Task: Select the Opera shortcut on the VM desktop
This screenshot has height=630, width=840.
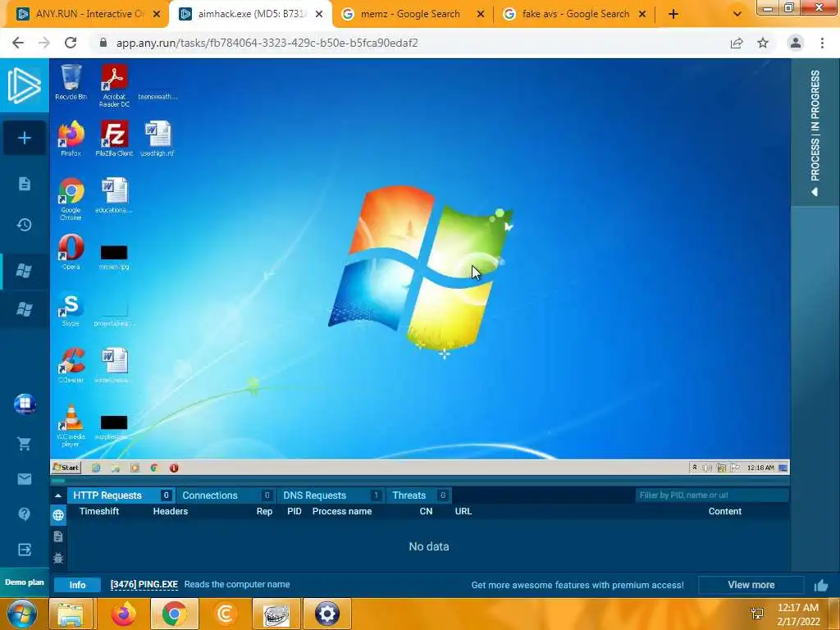Action: [71, 252]
